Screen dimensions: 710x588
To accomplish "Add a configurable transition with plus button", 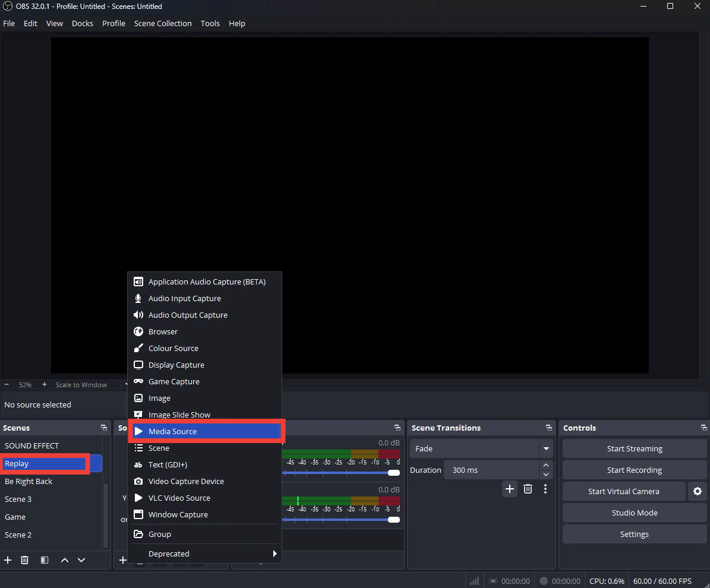I will 510,489.
